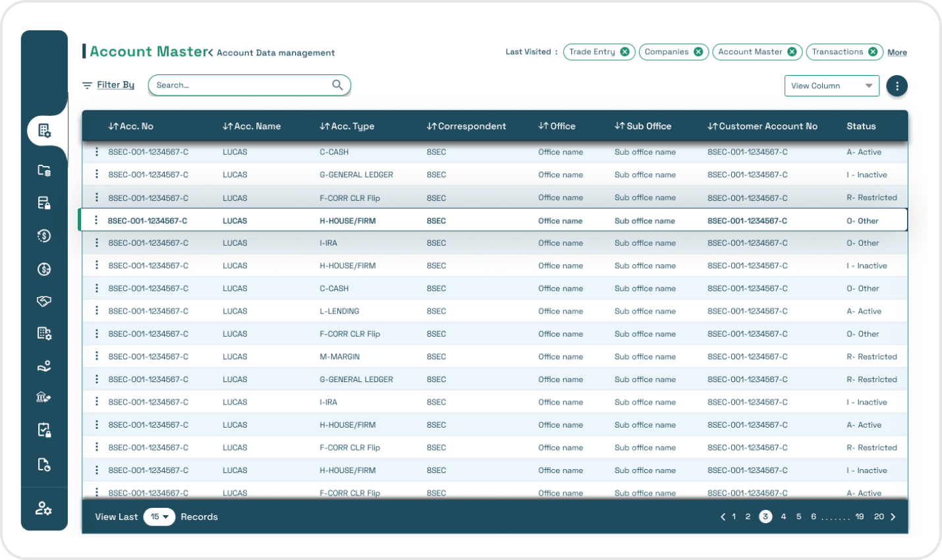Open the building settings sidebar icon below handshake
Viewport: 942px width, 560px height.
pos(44,333)
